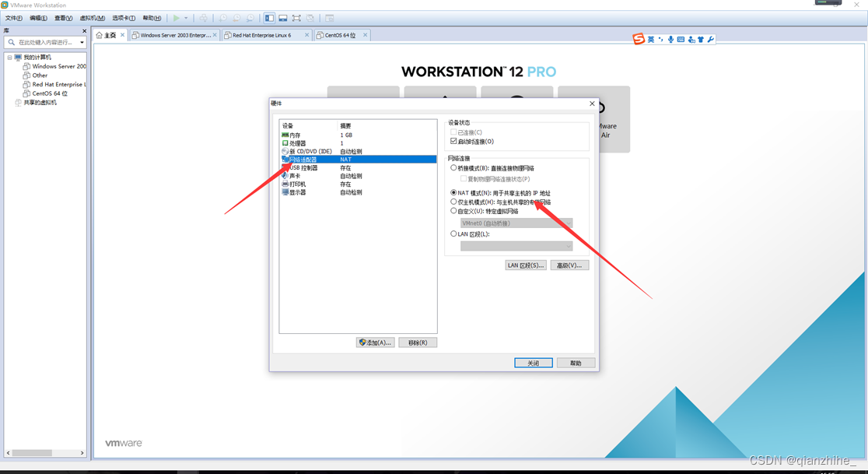Close the CentOS 64 位 tab
Viewport: 868px width, 474px height.
coord(366,35)
